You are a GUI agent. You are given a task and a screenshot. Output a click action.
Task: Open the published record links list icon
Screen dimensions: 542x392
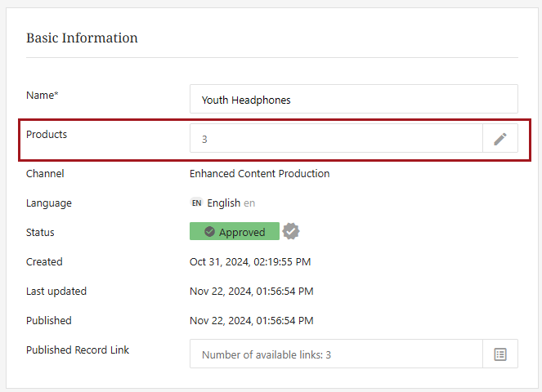[500, 354]
